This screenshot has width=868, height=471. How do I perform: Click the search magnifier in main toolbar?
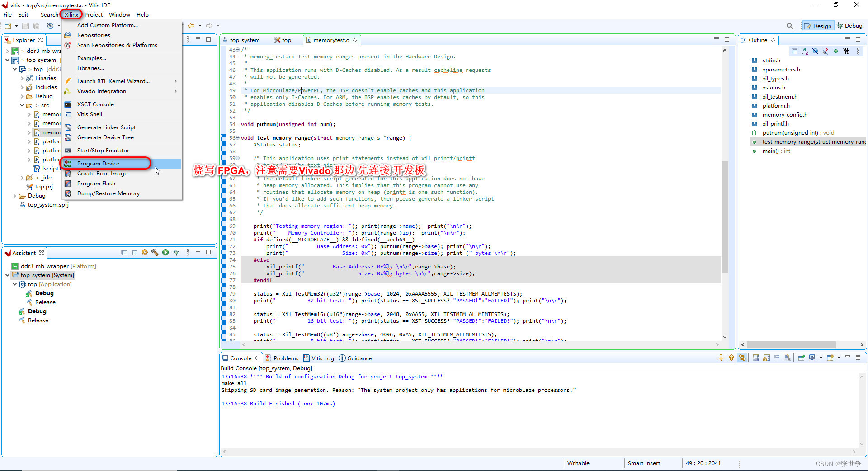click(x=790, y=26)
